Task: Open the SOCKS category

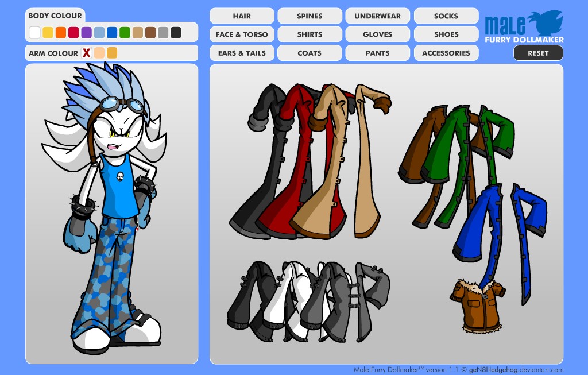Action: (x=446, y=16)
